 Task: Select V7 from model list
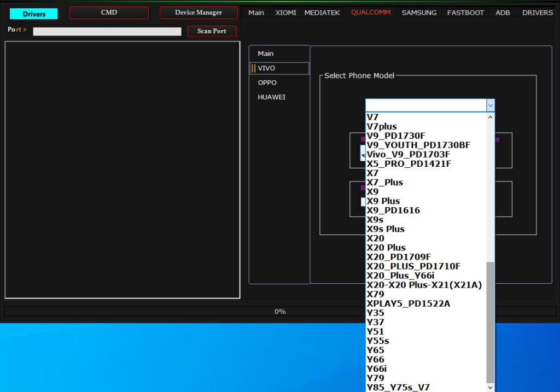coord(426,117)
